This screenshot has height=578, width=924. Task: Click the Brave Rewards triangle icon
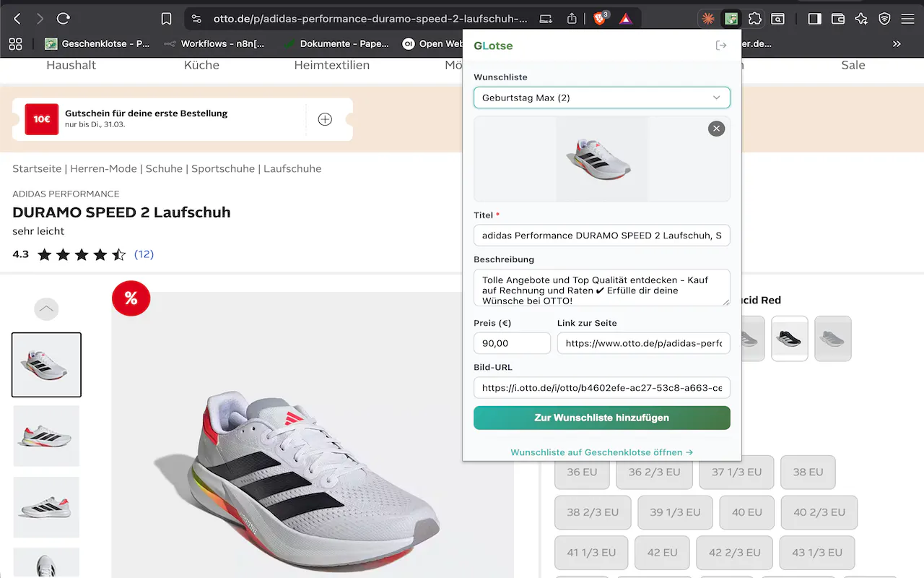click(x=626, y=19)
